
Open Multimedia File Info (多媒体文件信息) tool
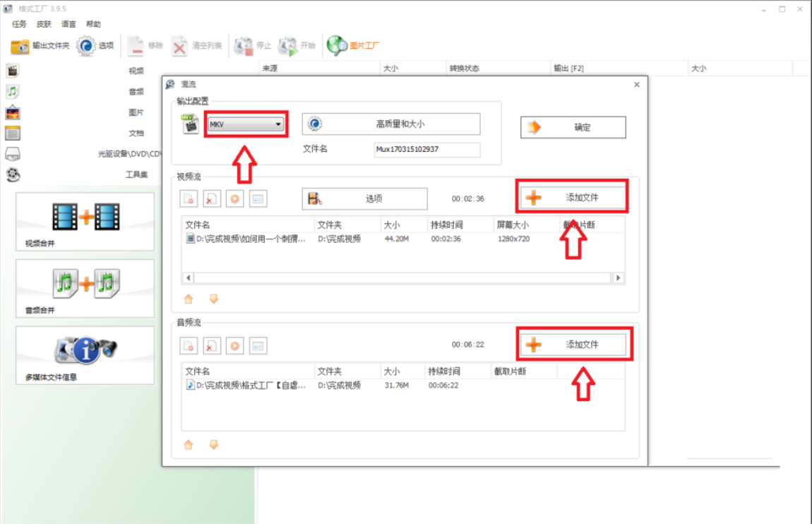[85, 355]
